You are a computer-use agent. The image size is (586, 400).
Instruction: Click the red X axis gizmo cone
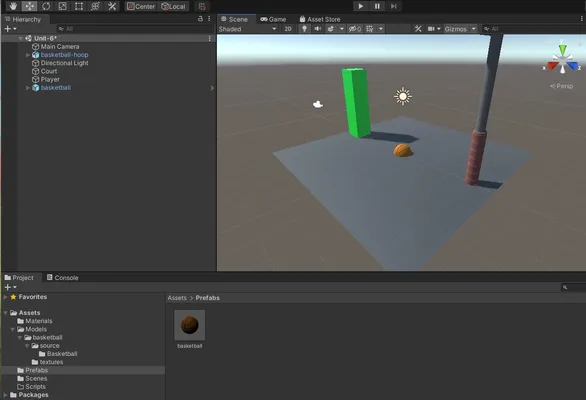click(x=552, y=66)
